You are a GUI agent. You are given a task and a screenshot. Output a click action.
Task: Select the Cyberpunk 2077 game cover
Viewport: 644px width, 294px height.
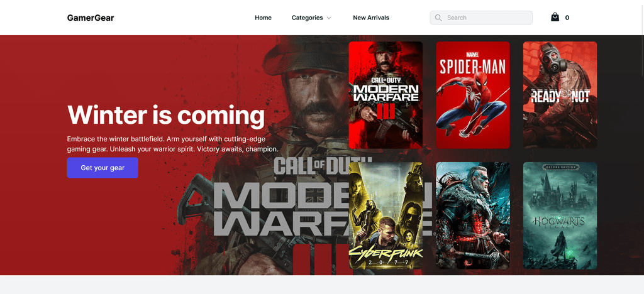coord(386,215)
